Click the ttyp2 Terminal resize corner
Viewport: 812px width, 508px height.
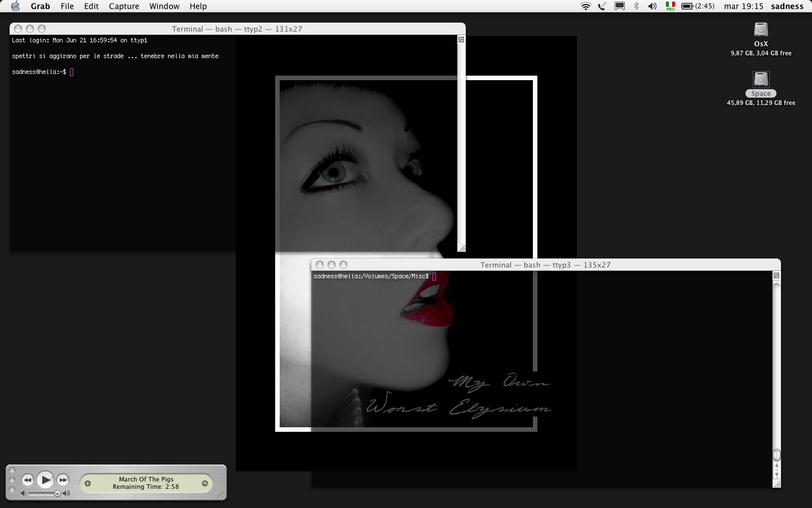coord(461,247)
